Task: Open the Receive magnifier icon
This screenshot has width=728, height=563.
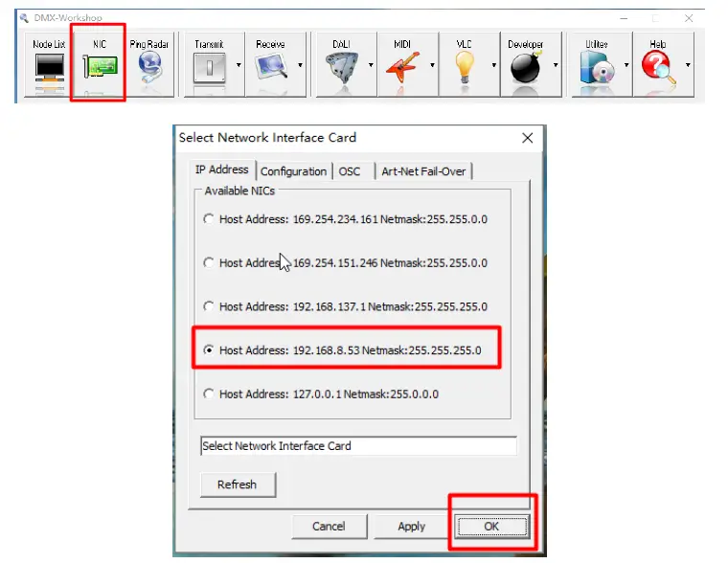Action: click(x=272, y=66)
